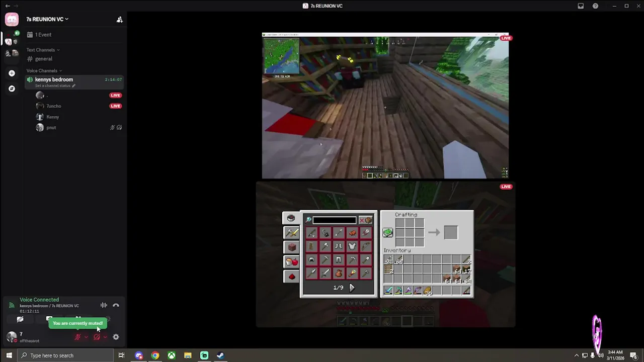Image resolution: width=644 pixels, height=362 pixels.
Task: Open the Xbox app on taskbar
Action: pos(172,355)
